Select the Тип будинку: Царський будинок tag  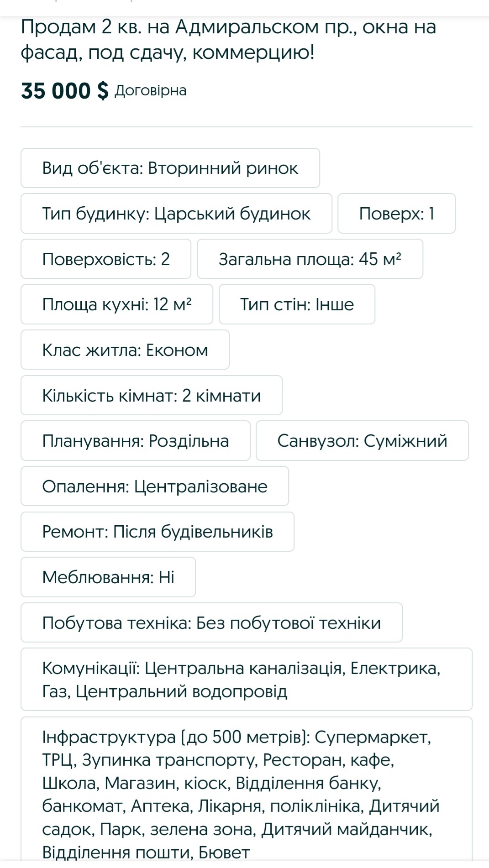pyautogui.click(x=176, y=214)
